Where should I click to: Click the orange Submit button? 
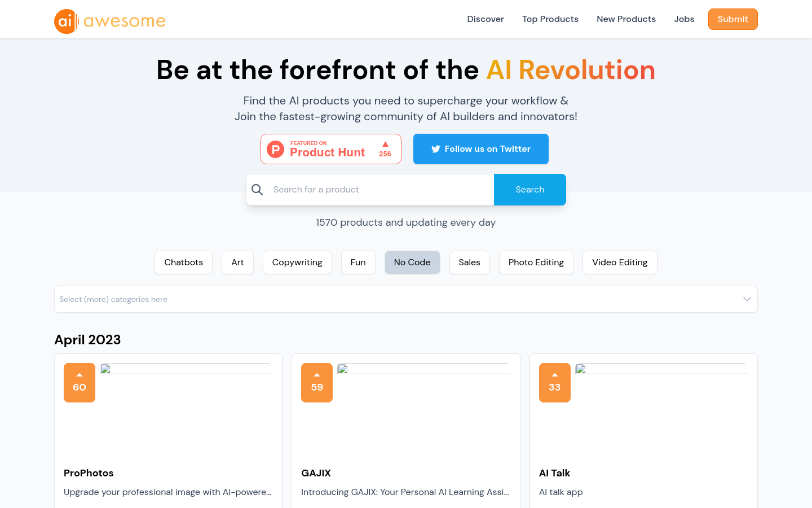tap(733, 19)
